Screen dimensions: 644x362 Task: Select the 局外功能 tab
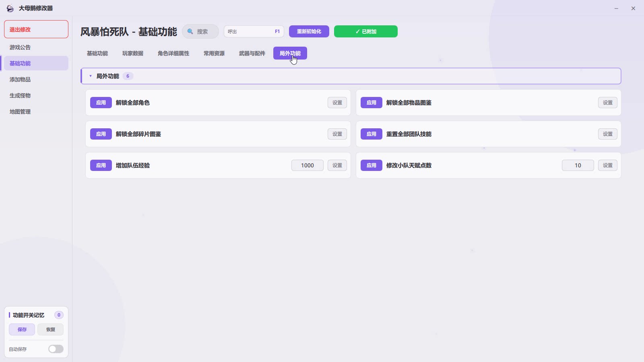290,53
